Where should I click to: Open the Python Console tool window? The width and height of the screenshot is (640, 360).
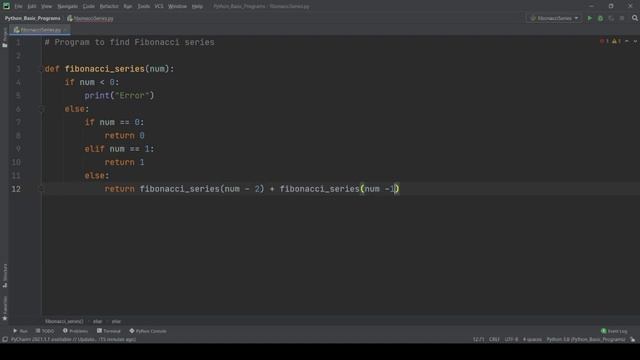(148, 331)
